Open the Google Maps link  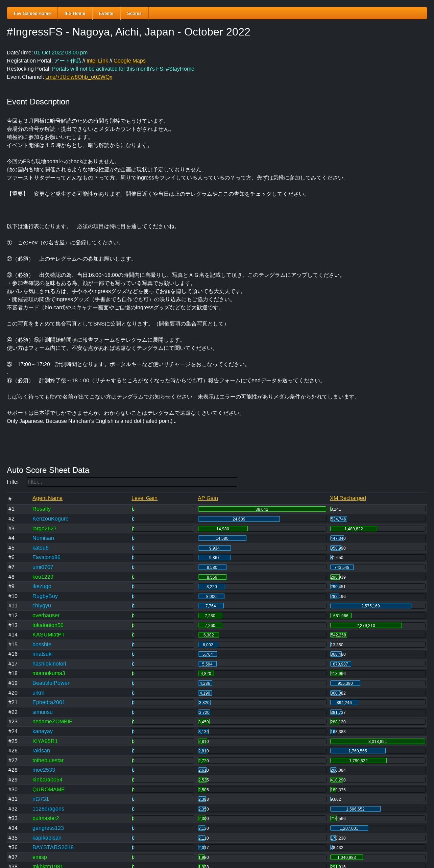[129, 61]
